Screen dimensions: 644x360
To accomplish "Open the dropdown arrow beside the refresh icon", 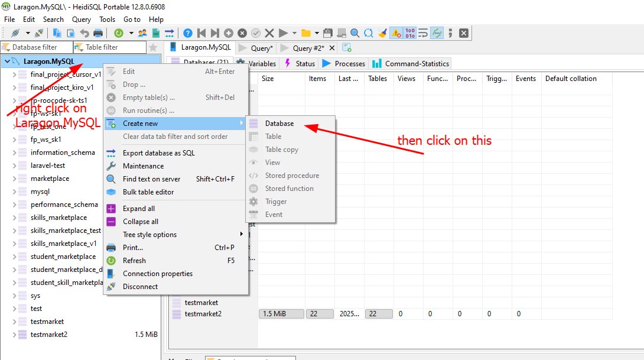I will 131,33.
